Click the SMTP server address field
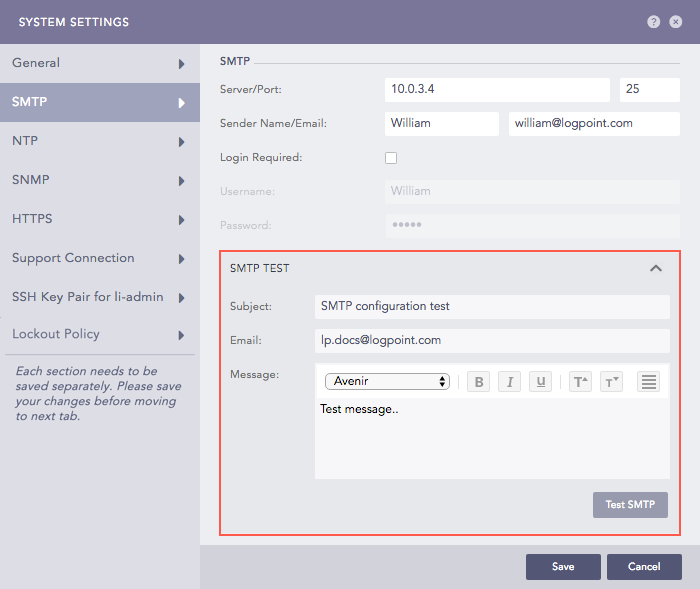700x589 pixels. [496, 90]
